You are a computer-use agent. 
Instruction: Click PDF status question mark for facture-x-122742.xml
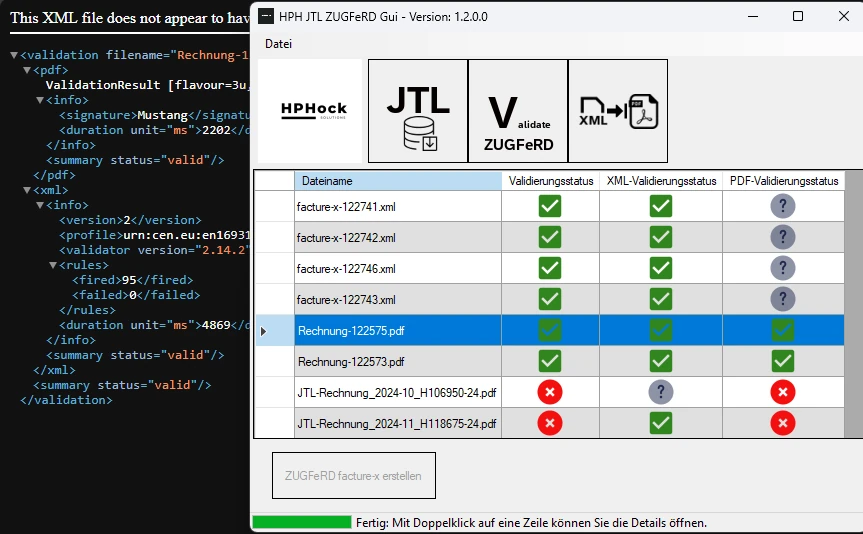point(783,237)
